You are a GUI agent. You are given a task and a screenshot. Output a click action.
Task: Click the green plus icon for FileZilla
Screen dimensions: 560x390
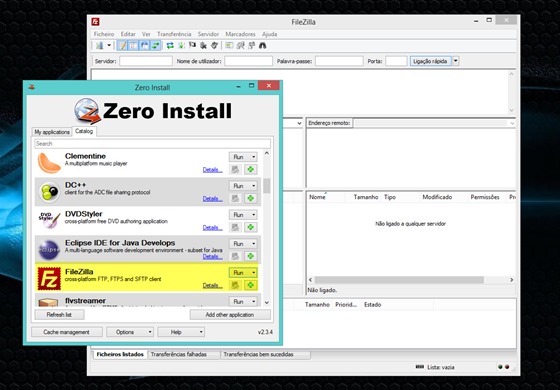click(x=251, y=285)
